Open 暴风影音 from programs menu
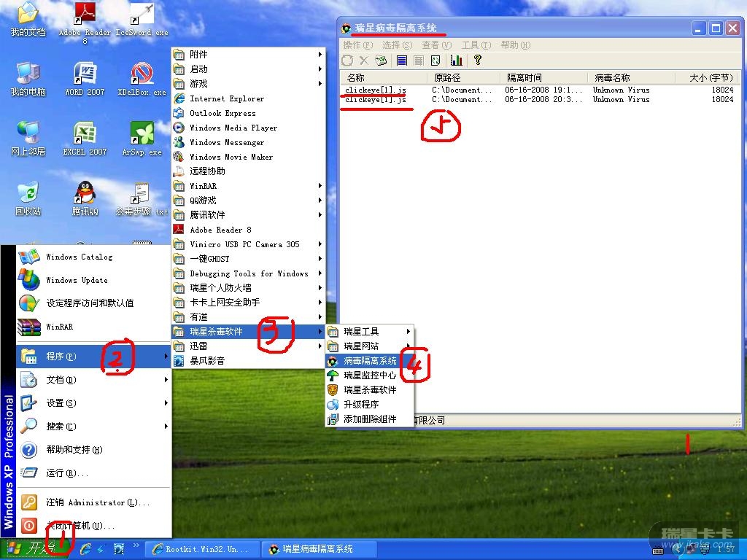The height and width of the screenshot is (560, 747). [x=248, y=360]
